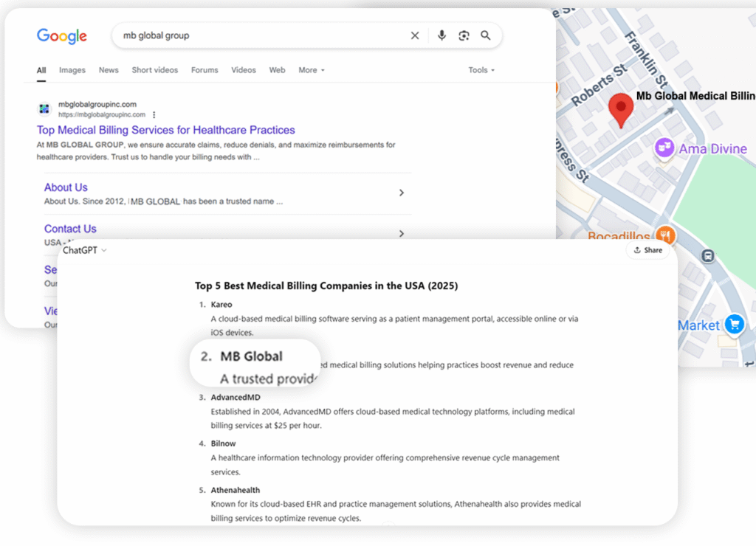This screenshot has width=756, height=546.
Task: Click the Ama Divine map label
Action: point(713,149)
